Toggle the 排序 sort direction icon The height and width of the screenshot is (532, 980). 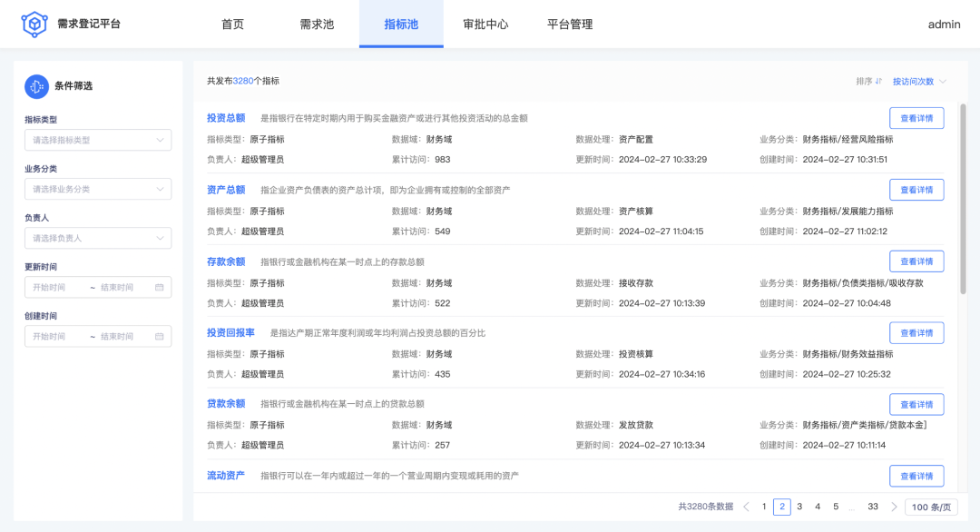pyautogui.click(x=878, y=82)
